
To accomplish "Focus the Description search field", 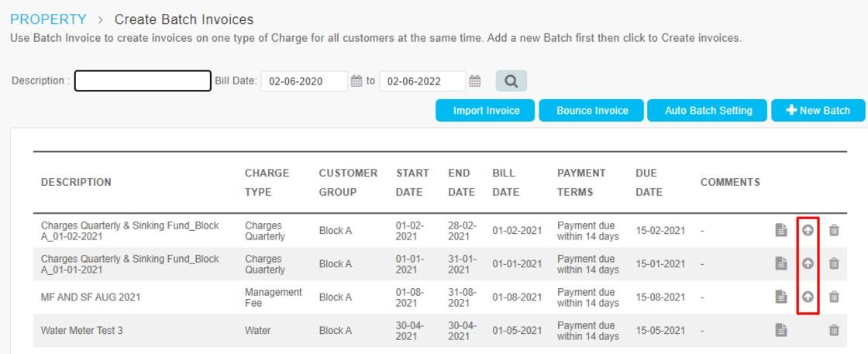I will click(x=143, y=81).
